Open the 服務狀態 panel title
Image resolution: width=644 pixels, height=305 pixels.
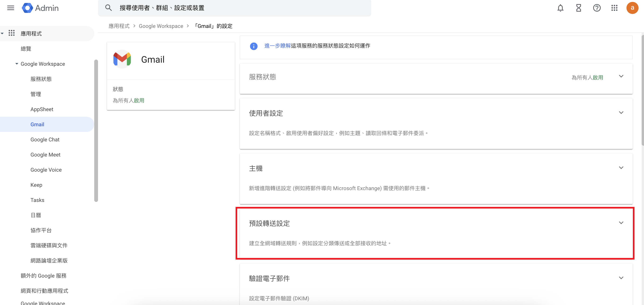tap(263, 77)
